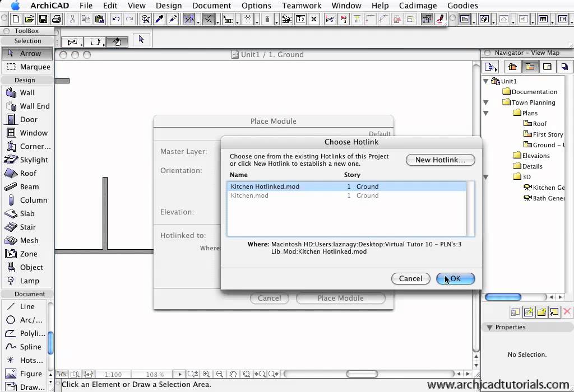
Task: Click the New Hotlink... button
Action: (x=441, y=160)
